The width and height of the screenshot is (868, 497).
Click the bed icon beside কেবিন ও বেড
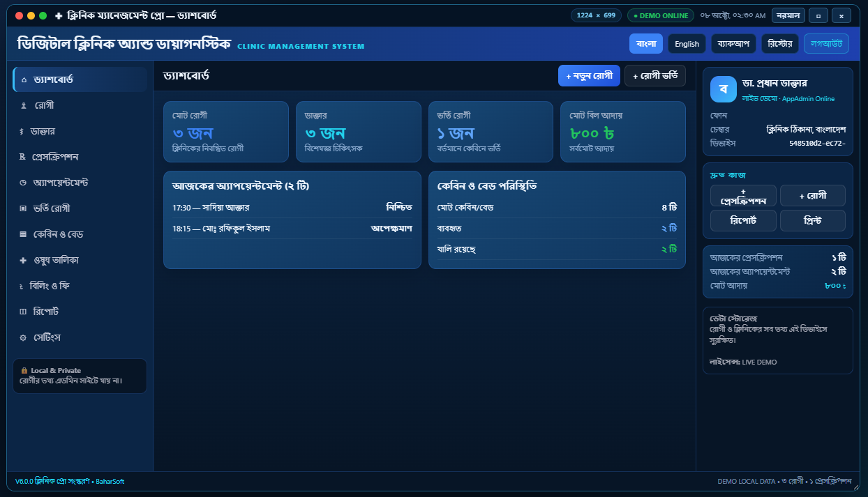click(x=24, y=235)
